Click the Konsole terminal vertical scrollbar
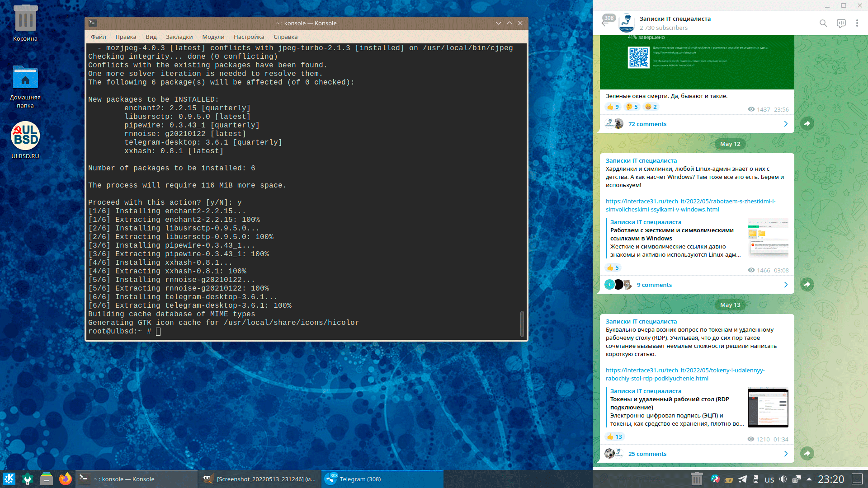This screenshot has width=868, height=488. (522, 324)
